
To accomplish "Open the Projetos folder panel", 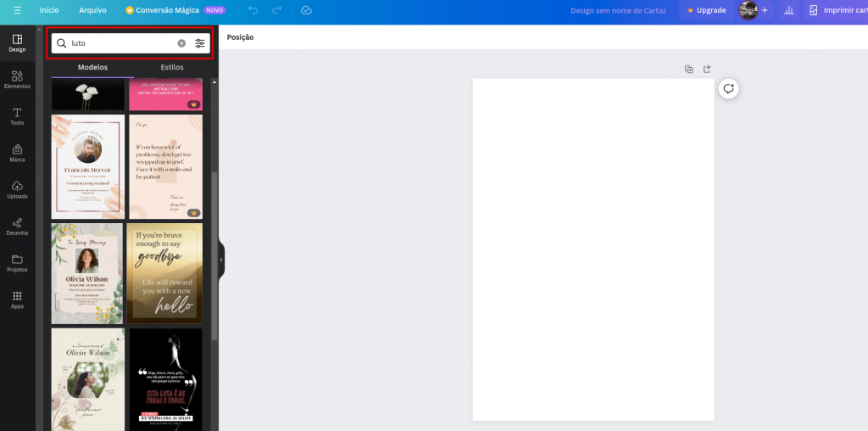I will (17, 262).
